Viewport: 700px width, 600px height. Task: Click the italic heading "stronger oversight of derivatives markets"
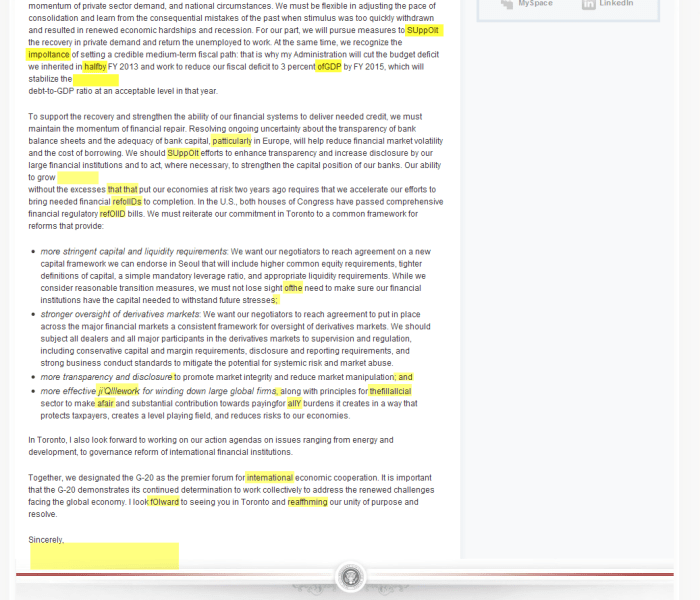coord(120,314)
